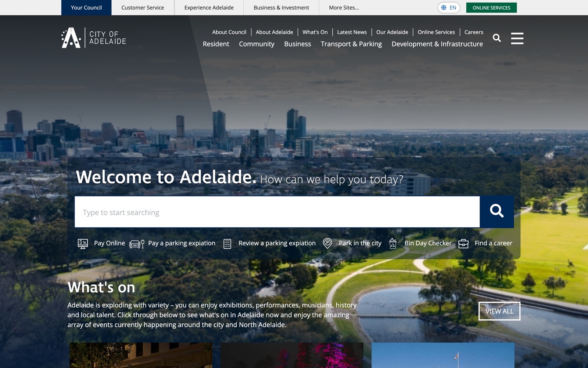
Task: Switch to the Customer Service tab
Action: 143,8
